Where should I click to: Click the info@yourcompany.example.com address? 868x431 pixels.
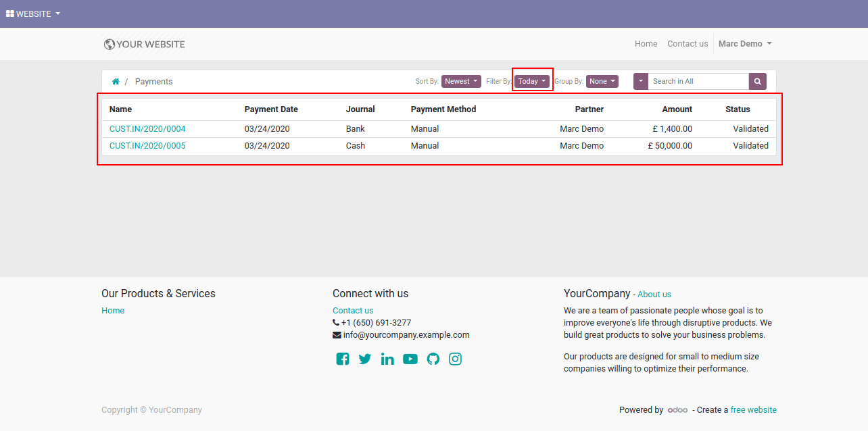click(406, 335)
